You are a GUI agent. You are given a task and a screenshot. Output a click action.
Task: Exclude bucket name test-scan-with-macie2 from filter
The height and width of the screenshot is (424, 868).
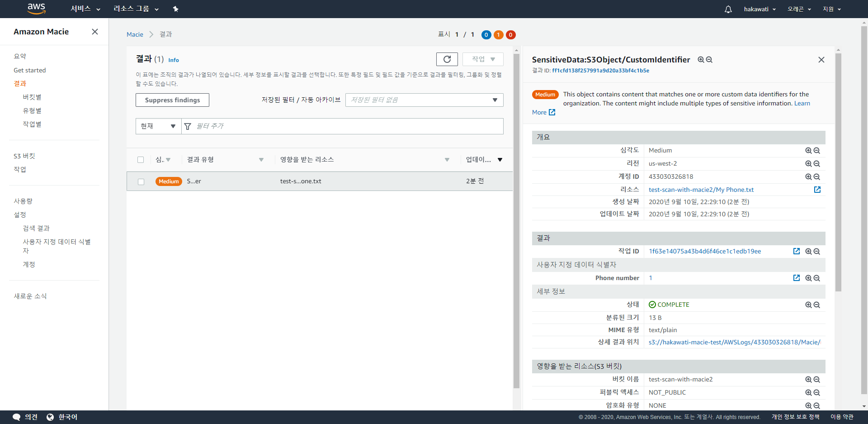817,380
